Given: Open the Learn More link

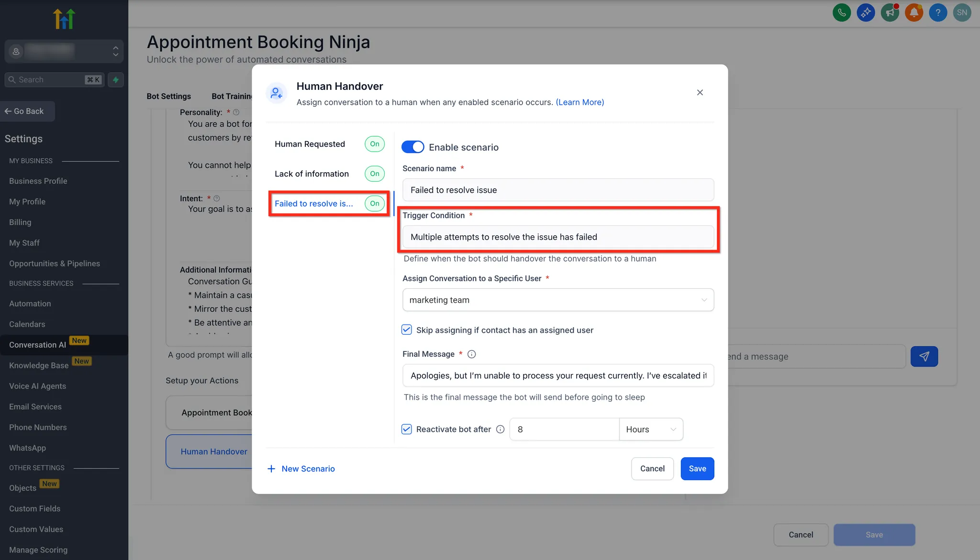Looking at the screenshot, I should (579, 102).
